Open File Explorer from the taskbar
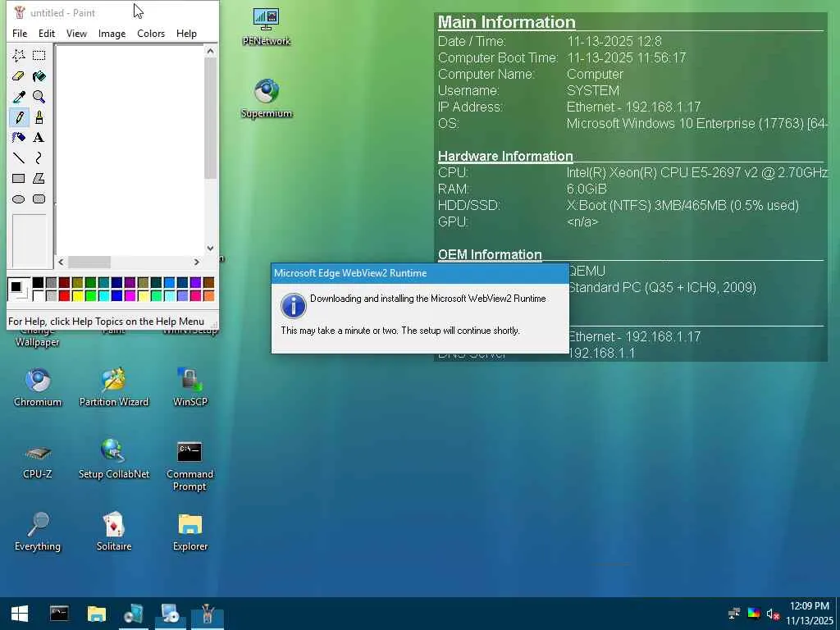Image resolution: width=840 pixels, height=630 pixels. 97,614
